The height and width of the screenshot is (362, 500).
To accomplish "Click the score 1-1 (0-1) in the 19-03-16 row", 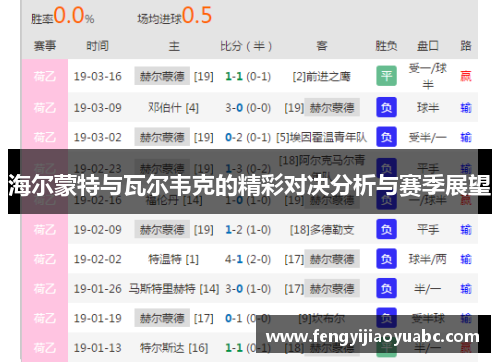I will tap(248, 76).
